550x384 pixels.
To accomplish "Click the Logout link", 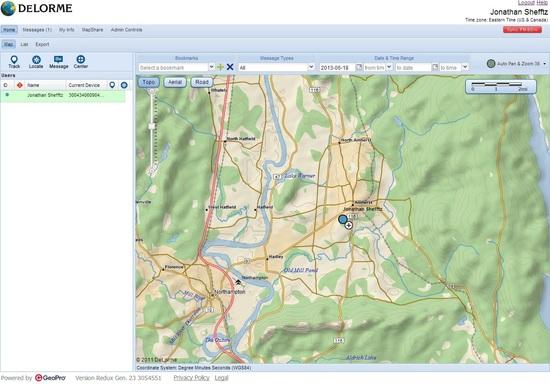I will [x=526, y=2].
